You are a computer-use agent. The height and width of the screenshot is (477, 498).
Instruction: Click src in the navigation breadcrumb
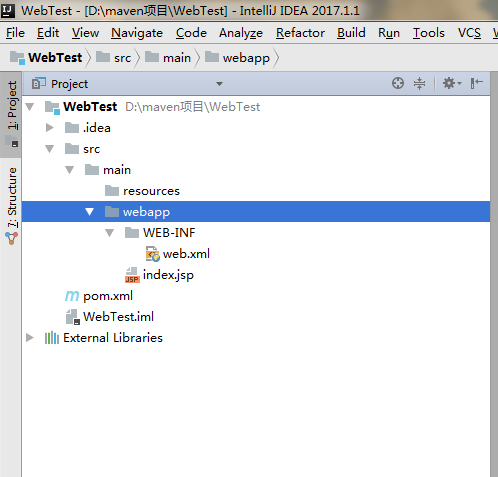click(114, 58)
